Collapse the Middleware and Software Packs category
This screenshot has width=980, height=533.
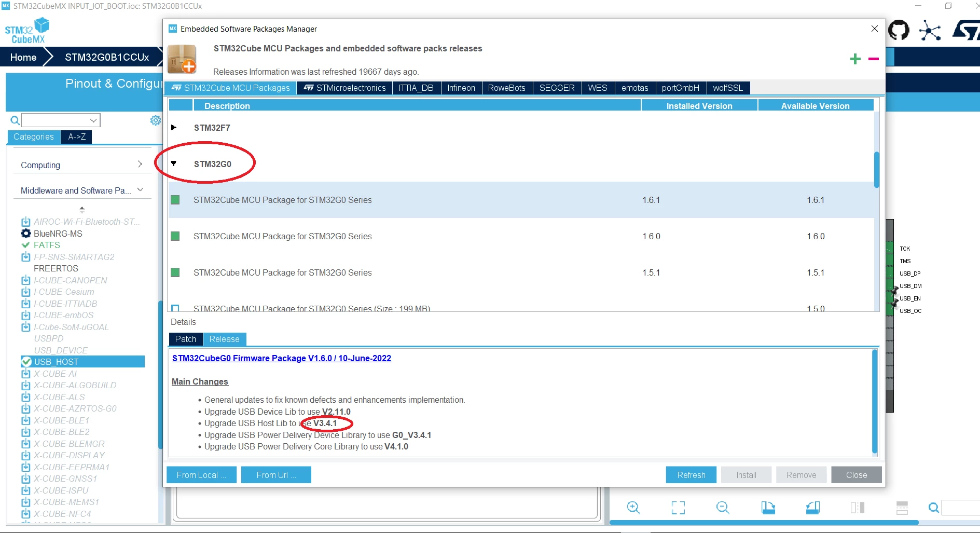[x=140, y=190]
